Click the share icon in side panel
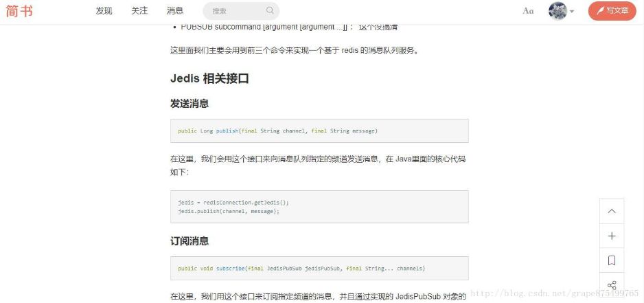This screenshot has width=644, height=303. pyautogui.click(x=612, y=285)
